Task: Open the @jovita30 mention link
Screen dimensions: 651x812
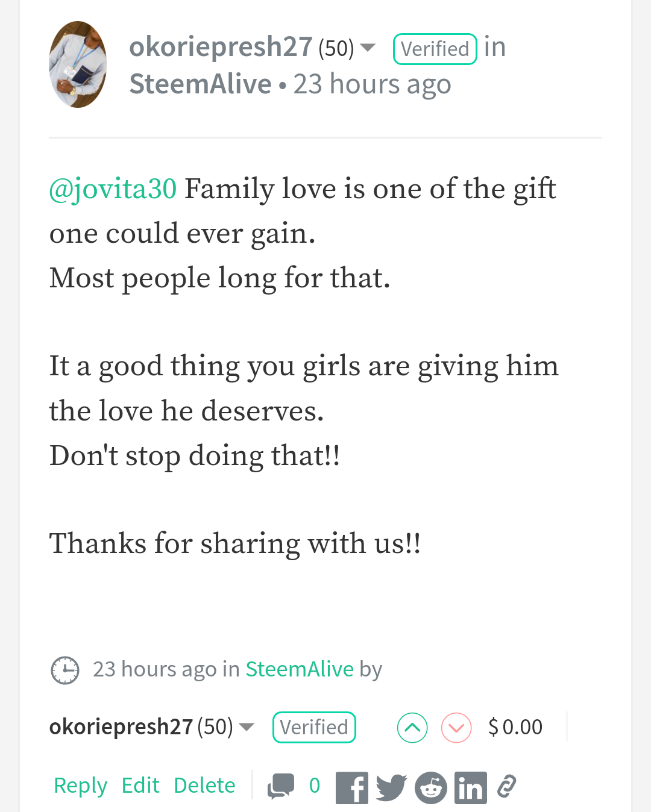Action: (x=113, y=189)
